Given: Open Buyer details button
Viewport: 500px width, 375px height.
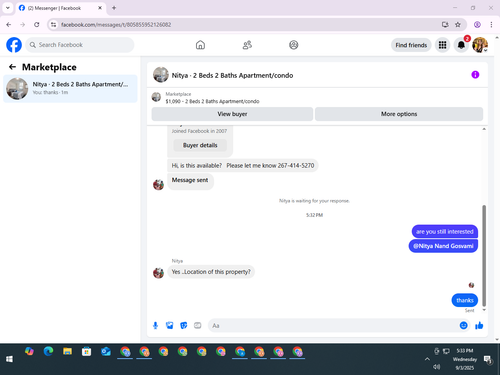Looking at the screenshot, I should click(200, 145).
